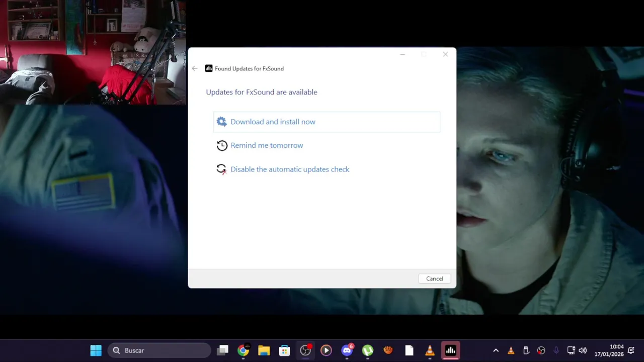Open Discord from the taskbar
Viewport: 644px width, 362px height.
click(x=347, y=350)
